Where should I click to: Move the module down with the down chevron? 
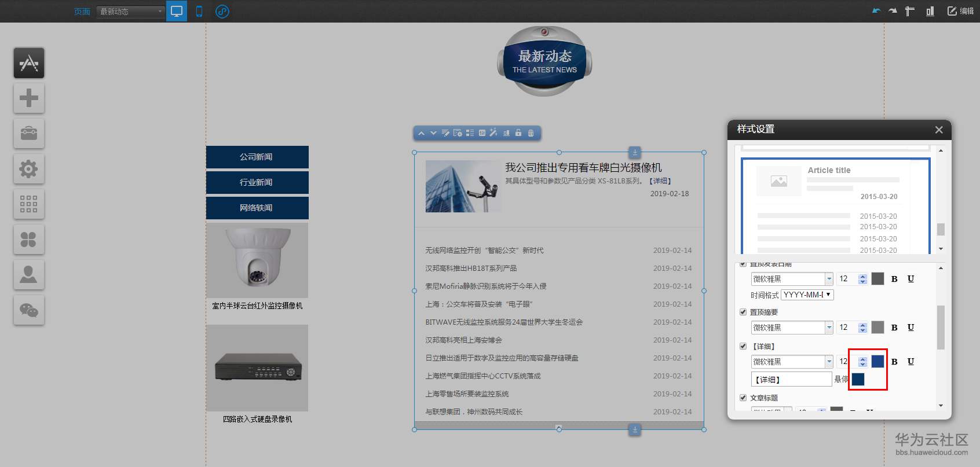pyautogui.click(x=433, y=133)
